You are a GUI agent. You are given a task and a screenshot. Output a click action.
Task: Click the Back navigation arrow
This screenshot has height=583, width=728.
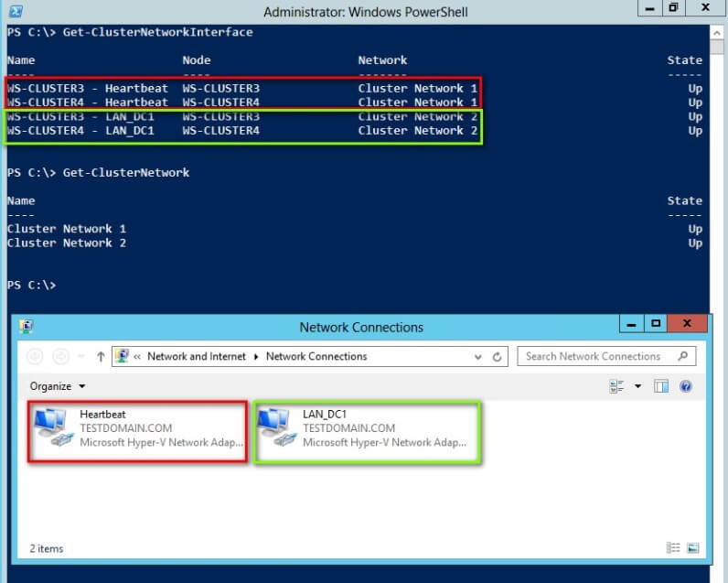coord(36,357)
